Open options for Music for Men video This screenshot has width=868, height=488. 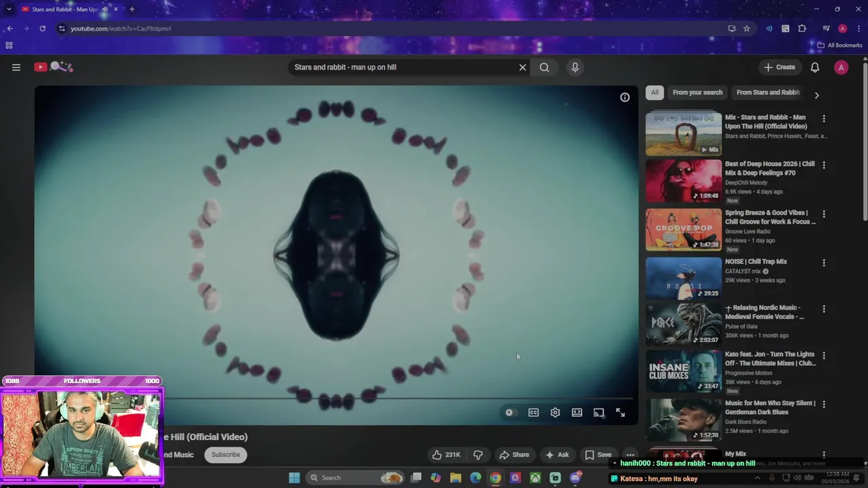coord(824,404)
